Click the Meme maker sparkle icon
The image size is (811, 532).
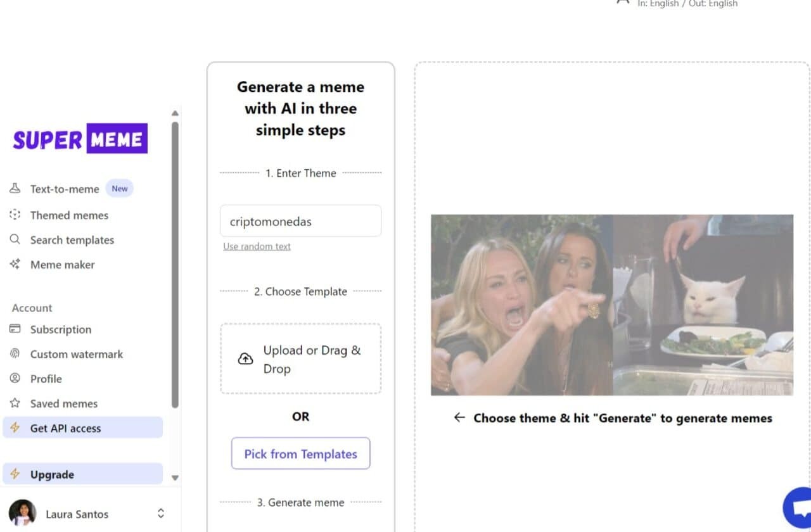click(15, 264)
